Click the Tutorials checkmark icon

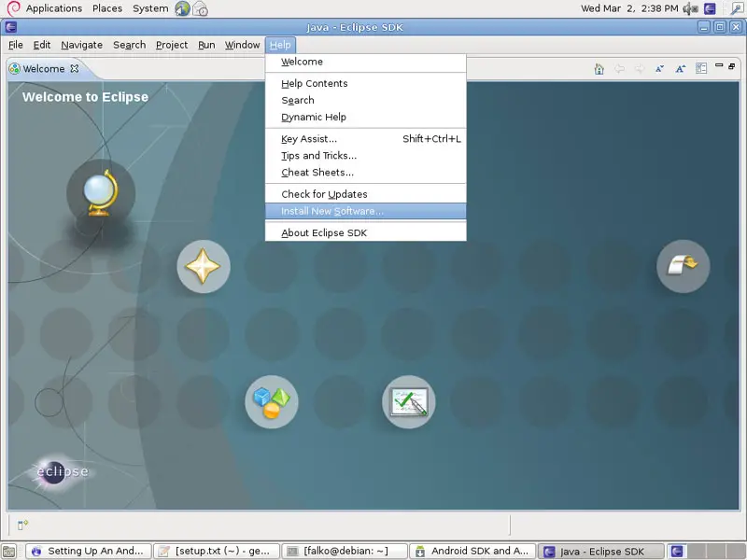point(409,401)
